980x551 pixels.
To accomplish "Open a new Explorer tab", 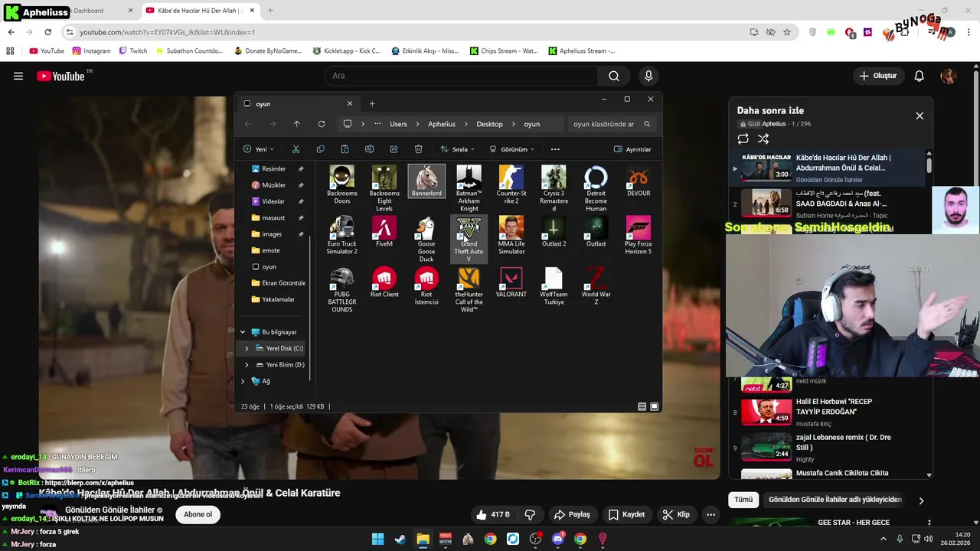I will [372, 103].
